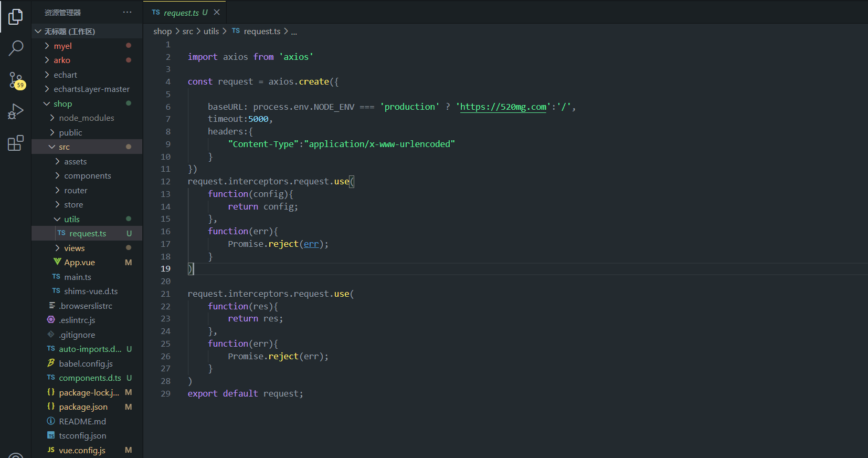The image size is (868, 458).
Task: Expand the assets folder
Action: point(87,161)
